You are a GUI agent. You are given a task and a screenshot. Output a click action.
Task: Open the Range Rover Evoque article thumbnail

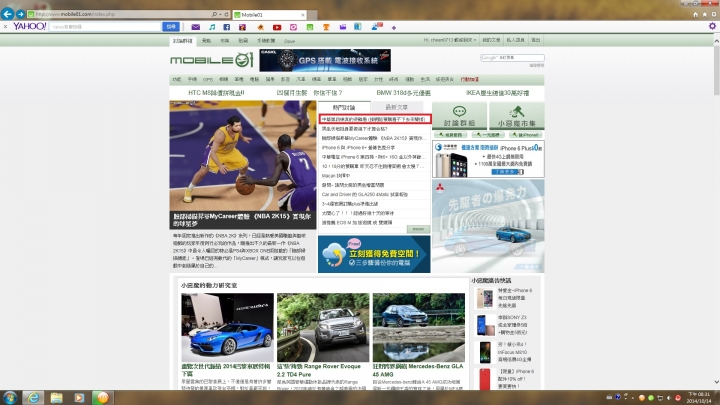(x=323, y=328)
